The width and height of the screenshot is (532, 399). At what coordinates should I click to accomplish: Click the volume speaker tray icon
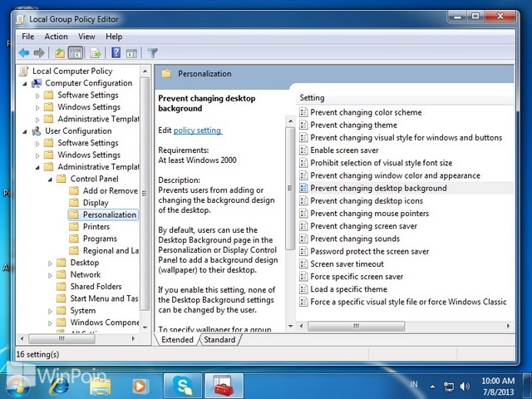coord(464,386)
